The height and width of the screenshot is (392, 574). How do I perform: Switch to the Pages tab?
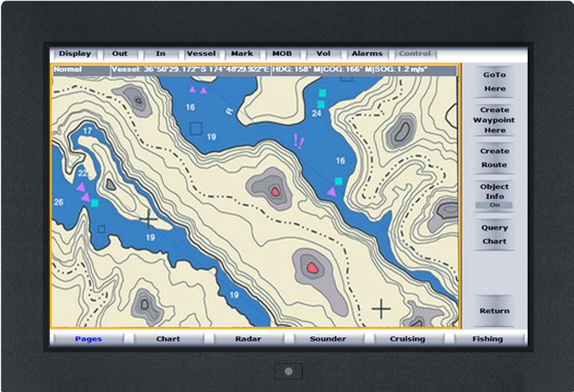click(88, 339)
